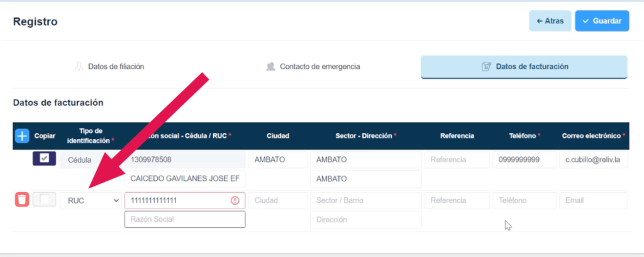Click the red error icon in RUC field

235,200
